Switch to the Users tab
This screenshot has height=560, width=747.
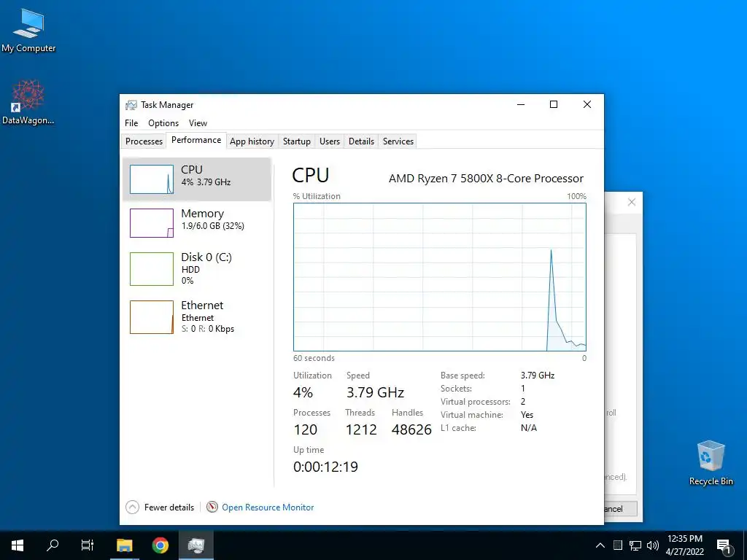[330, 141]
